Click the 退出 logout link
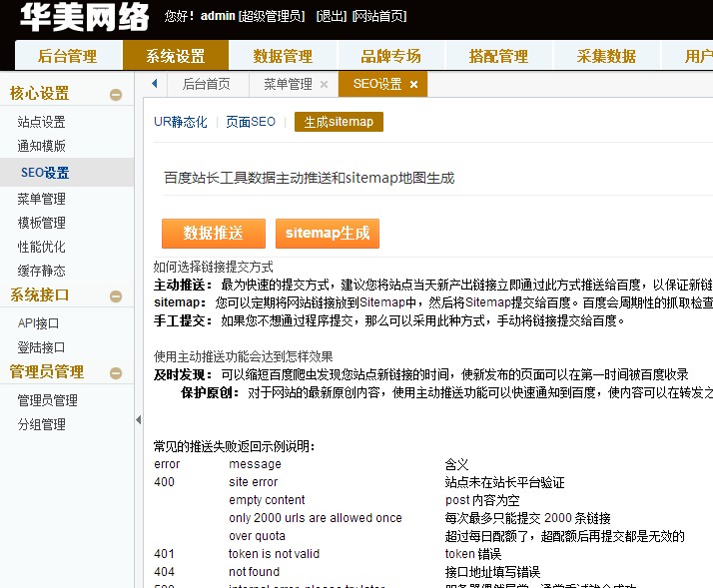 (x=332, y=16)
